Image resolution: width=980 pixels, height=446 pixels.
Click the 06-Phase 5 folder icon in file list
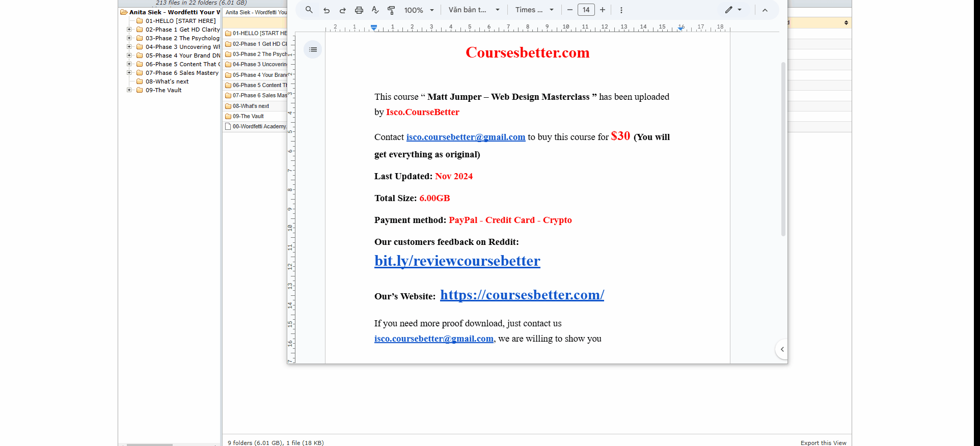(228, 86)
